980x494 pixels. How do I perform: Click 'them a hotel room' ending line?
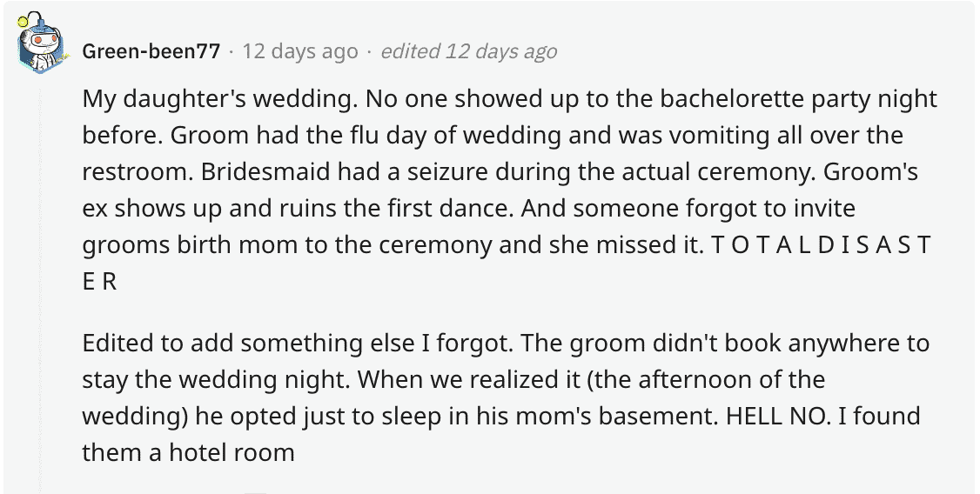[188, 452]
